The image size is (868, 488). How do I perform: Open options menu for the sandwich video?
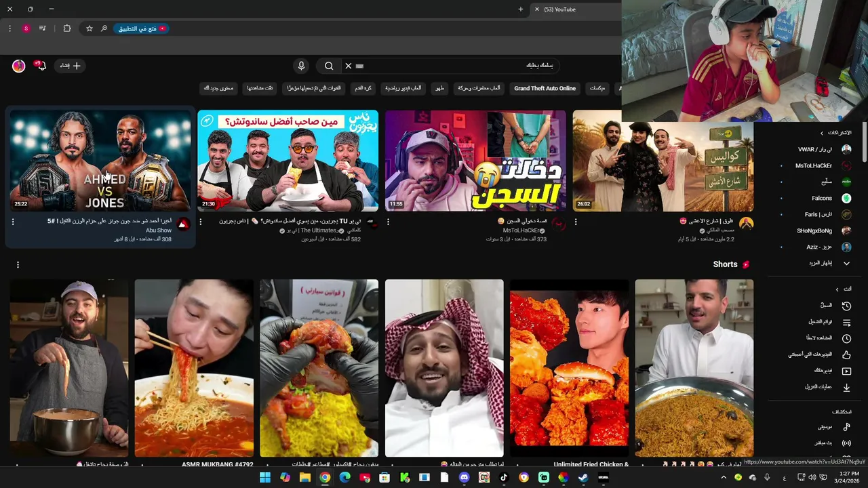(200, 222)
